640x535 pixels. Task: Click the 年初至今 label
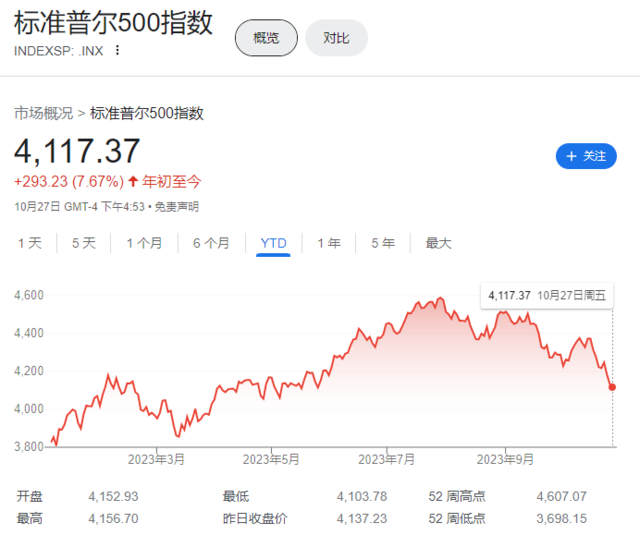171,182
